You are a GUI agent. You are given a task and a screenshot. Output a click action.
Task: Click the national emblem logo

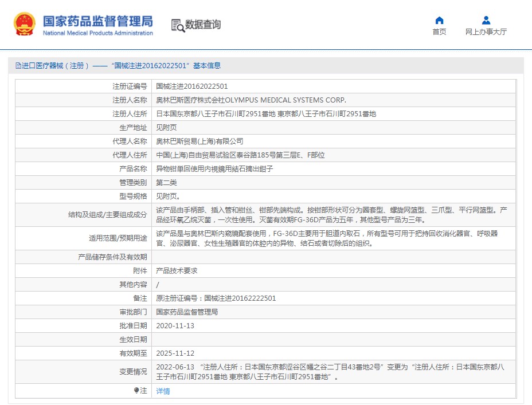point(25,25)
